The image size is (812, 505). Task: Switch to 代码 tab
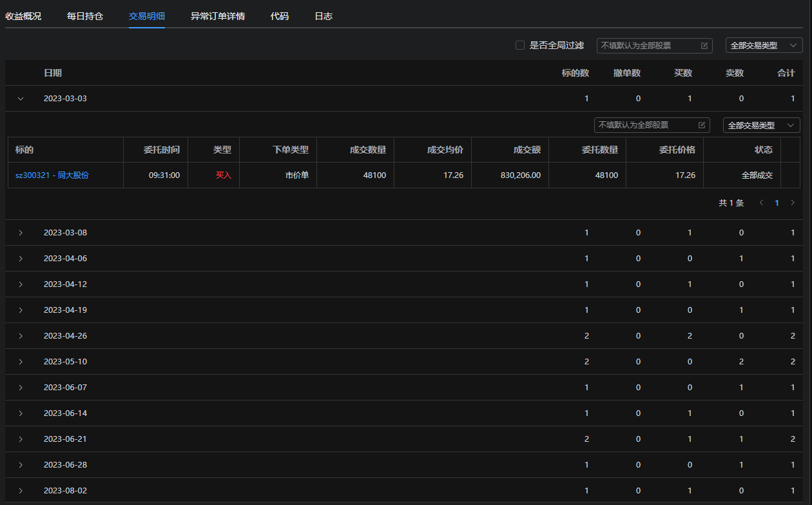(280, 16)
